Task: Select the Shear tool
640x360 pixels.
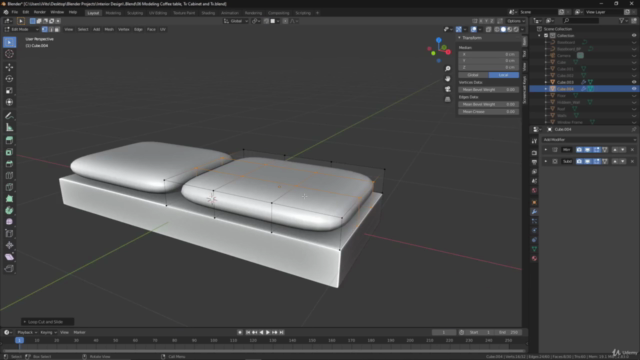Action: coord(9,257)
